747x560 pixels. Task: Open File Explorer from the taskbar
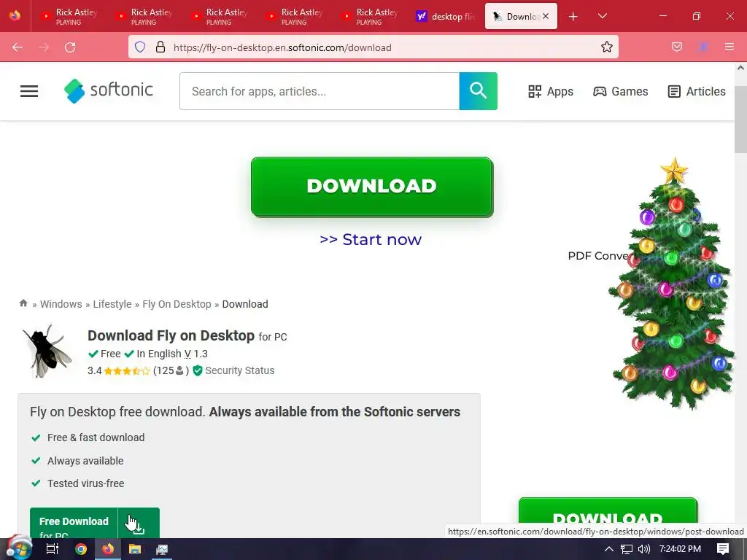coord(135,549)
